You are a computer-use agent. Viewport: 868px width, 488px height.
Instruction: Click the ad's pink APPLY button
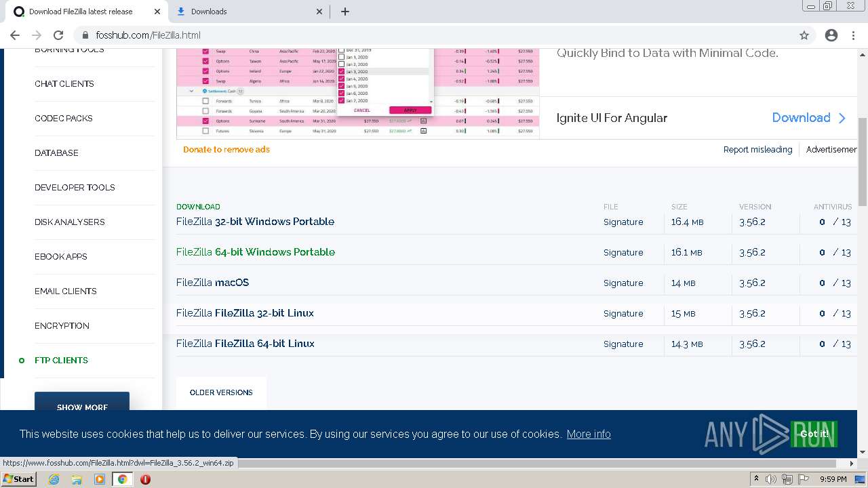click(x=410, y=110)
